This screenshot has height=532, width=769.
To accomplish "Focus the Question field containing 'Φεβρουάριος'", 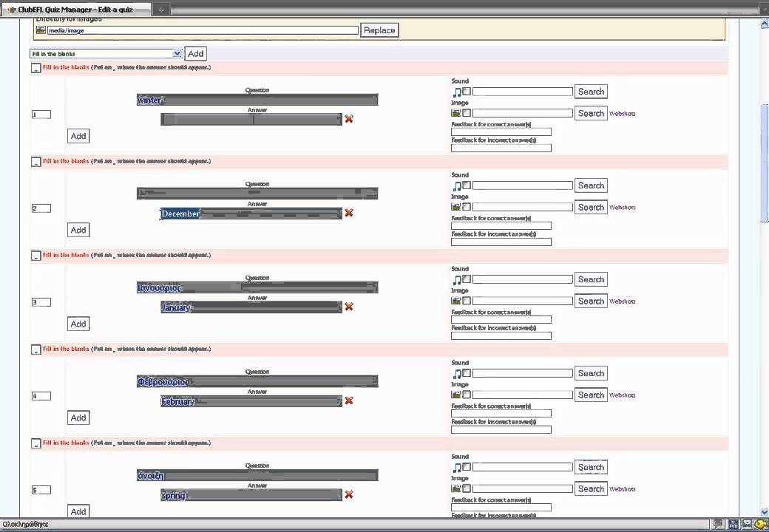I will click(257, 381).
